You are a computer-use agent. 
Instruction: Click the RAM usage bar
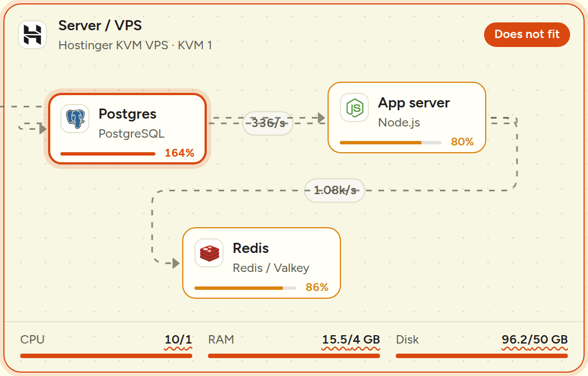[x=294, y=356]
